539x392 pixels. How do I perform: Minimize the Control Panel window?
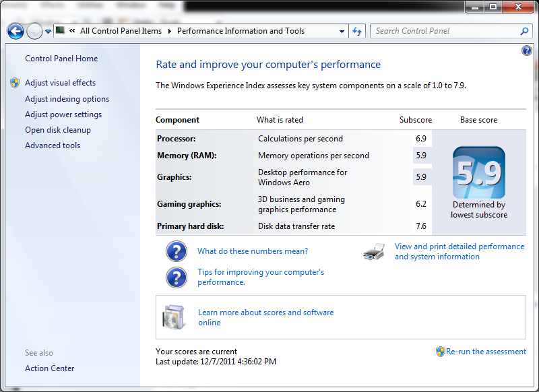(x=475, y=7)
